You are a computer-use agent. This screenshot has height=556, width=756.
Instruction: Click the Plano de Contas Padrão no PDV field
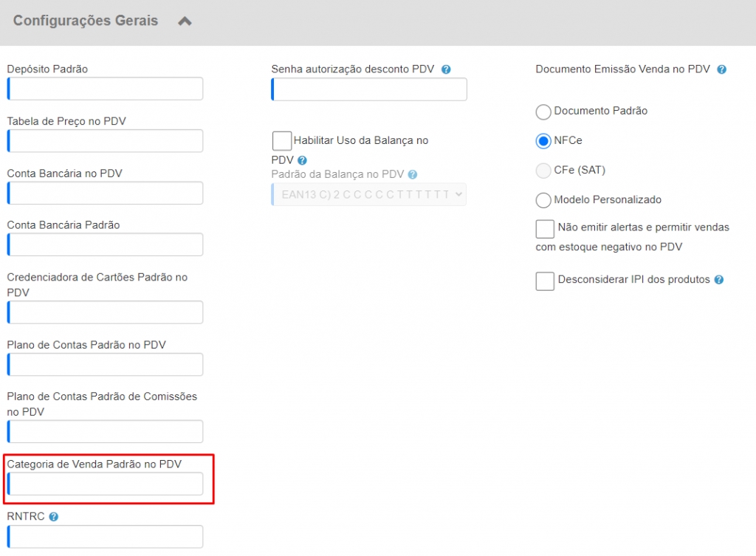tap(105, 364)
